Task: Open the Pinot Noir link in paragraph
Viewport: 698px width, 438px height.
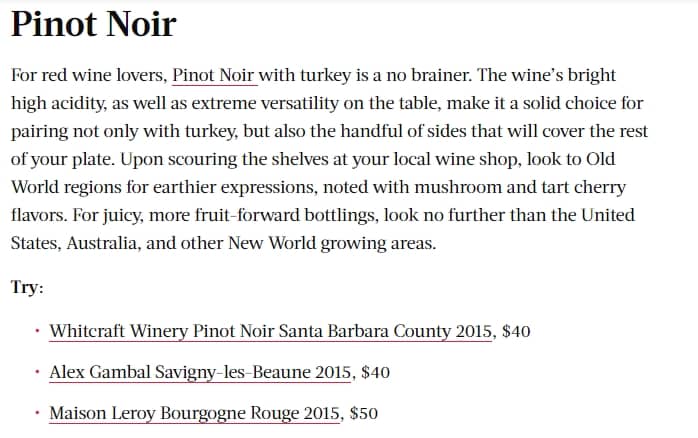Action: tap(213, 75)
